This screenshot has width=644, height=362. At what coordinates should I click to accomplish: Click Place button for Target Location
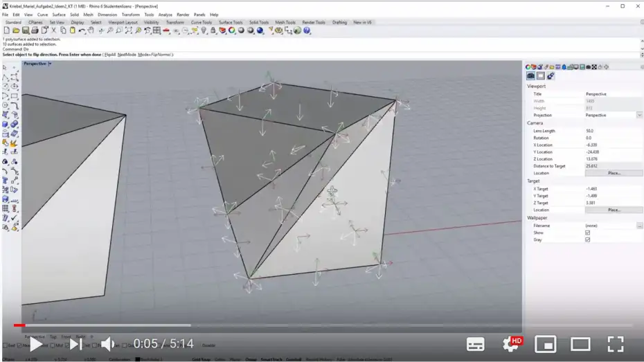pyautogui.click(x=614, y=210)
